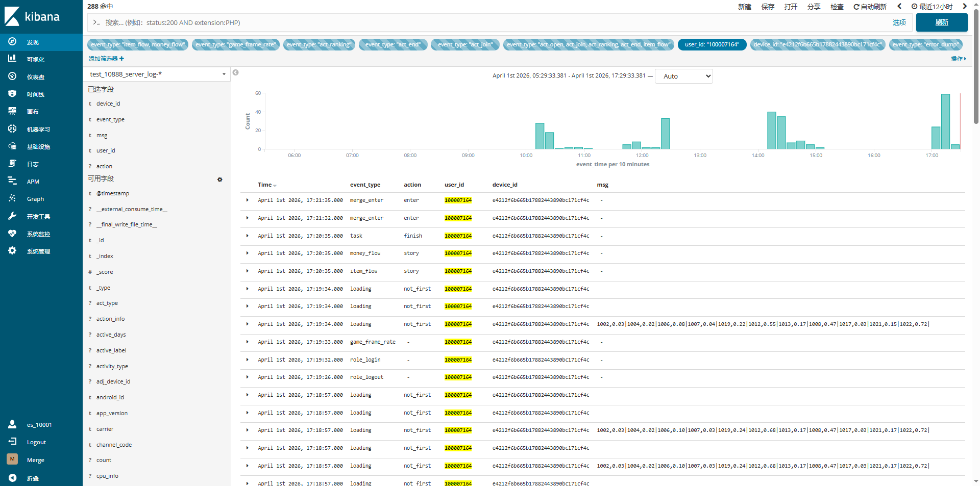Open the test_10888_server_log-* index pattern dropdown
Image resolution: width=980 pixels, height=486 pixels.
(157, 74)
